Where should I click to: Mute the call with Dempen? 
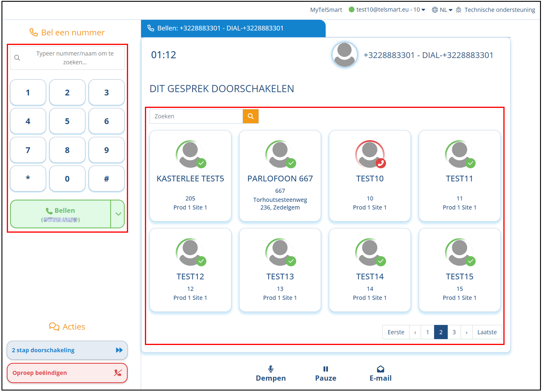271,373
